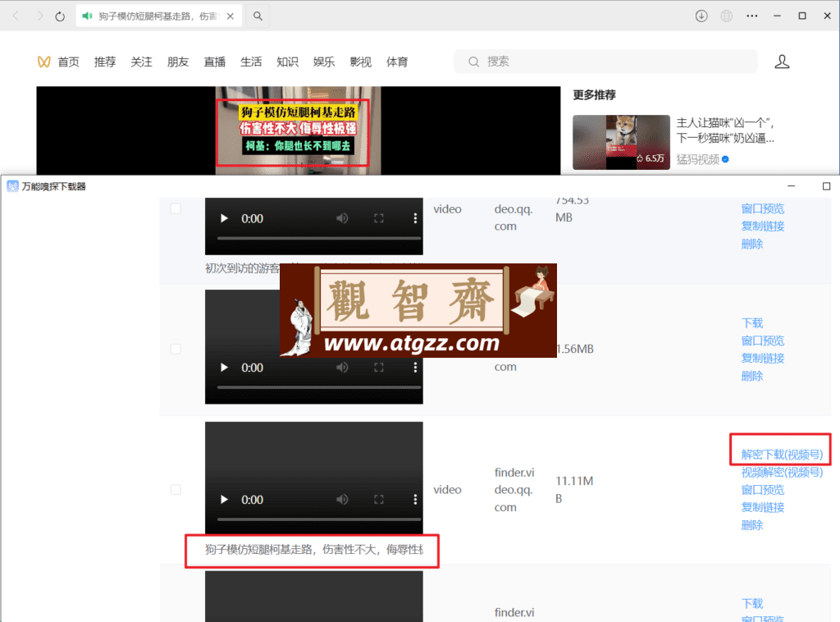Mute the 754.53 MB video preview
The width and height of the screenshot is (840, 622).
[x=342, y=218]
